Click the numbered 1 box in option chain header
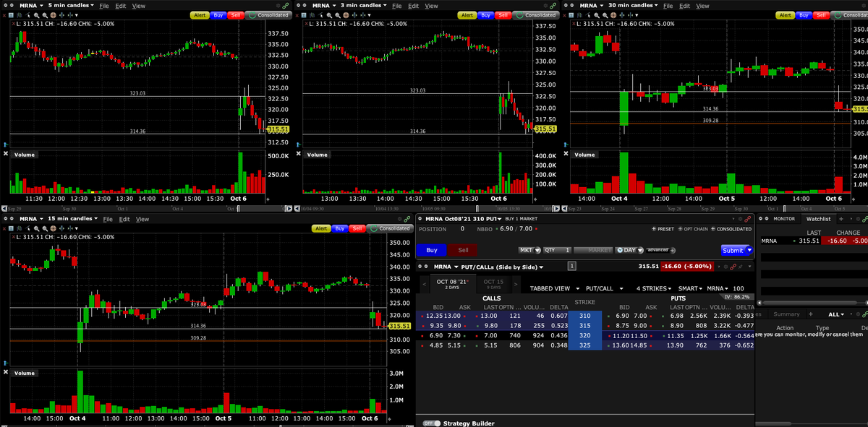 coord(572,267)
